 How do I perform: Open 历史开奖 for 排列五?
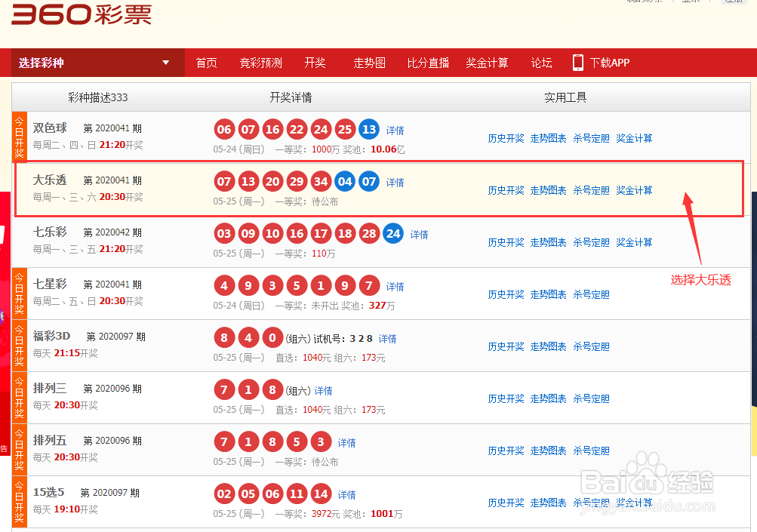point(506,451)
